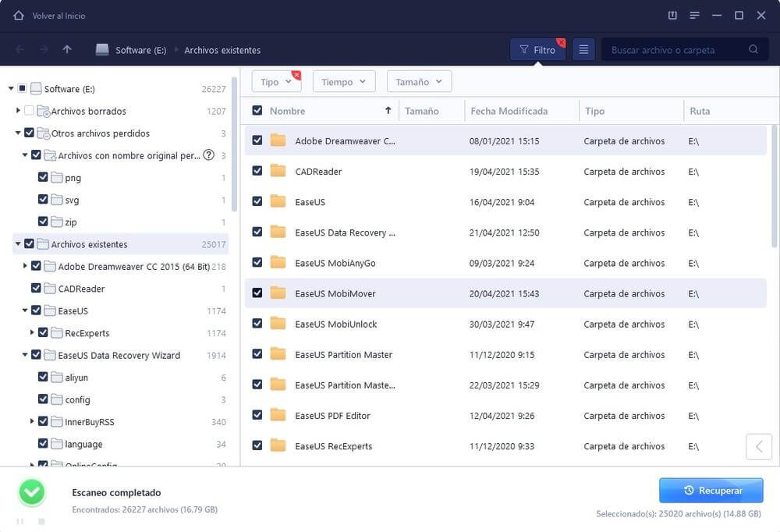Image resolution: width=780 pixels, height=532 pixels.
Task: Click the green scan completed check icon
Action: click(32, 492)
